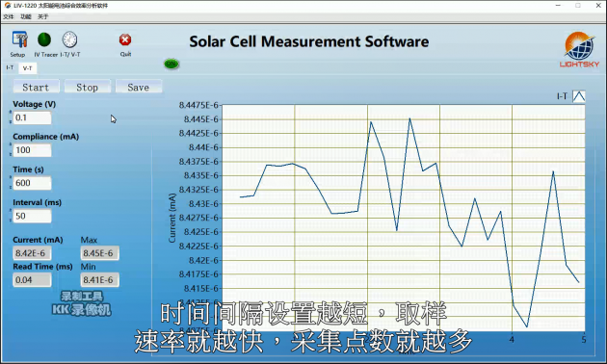Stop the measurement

[x=87, y=87]
